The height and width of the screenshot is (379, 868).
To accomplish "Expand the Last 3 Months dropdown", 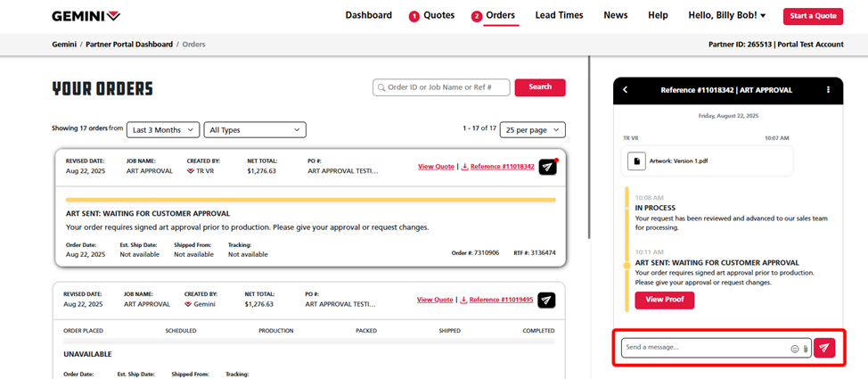I will (163, 130).
